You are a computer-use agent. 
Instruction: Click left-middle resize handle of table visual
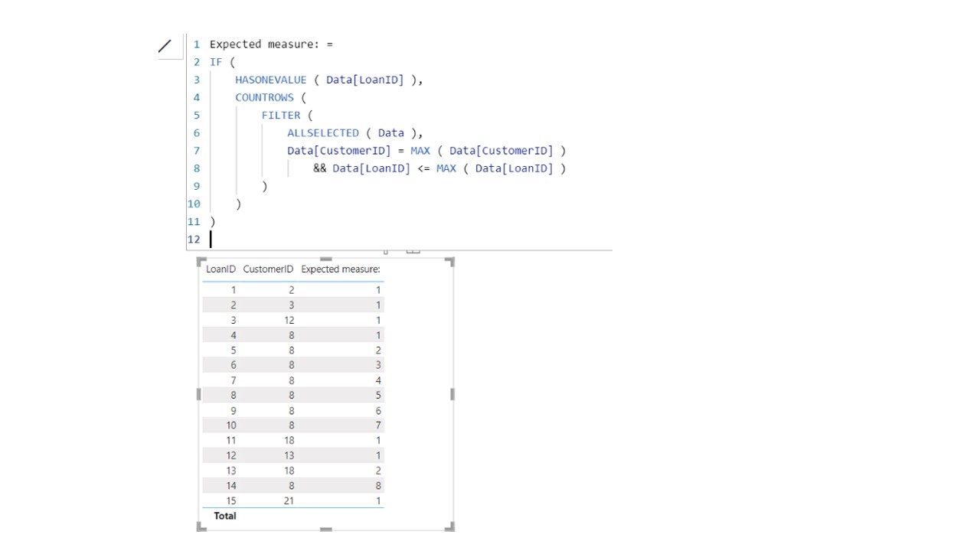(x=199, y=394)
